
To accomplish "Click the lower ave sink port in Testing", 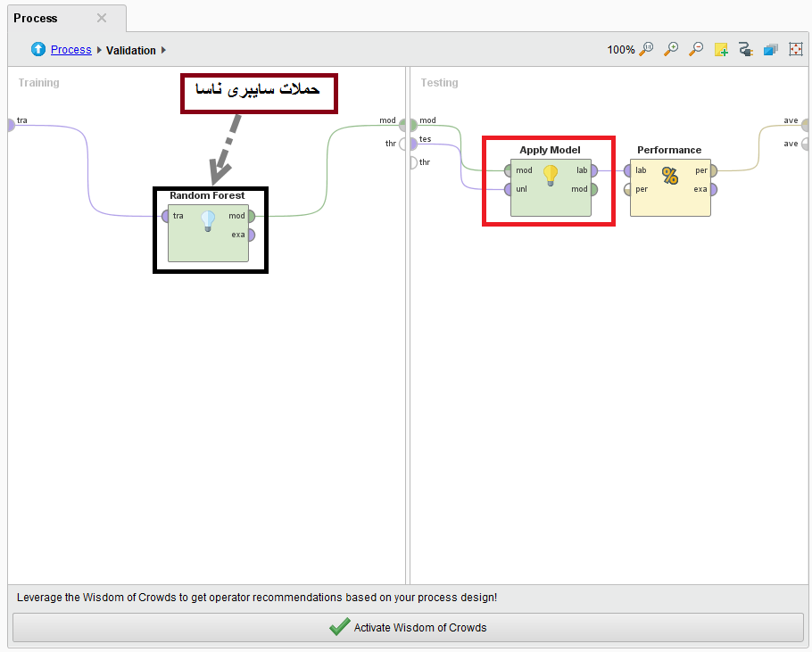I will [x=805, y=144].
